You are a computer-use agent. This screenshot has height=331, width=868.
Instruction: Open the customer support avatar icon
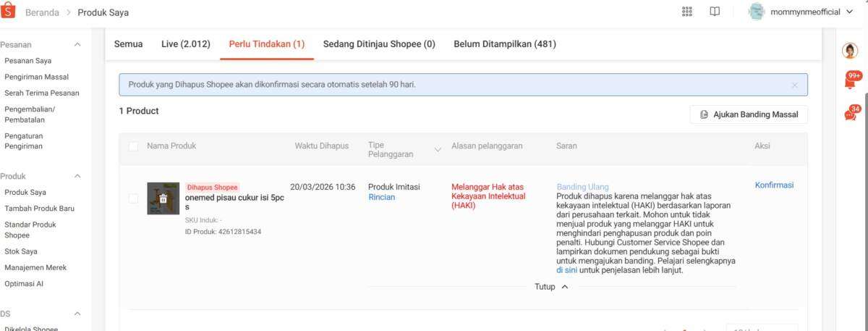[x=850, y=51]
